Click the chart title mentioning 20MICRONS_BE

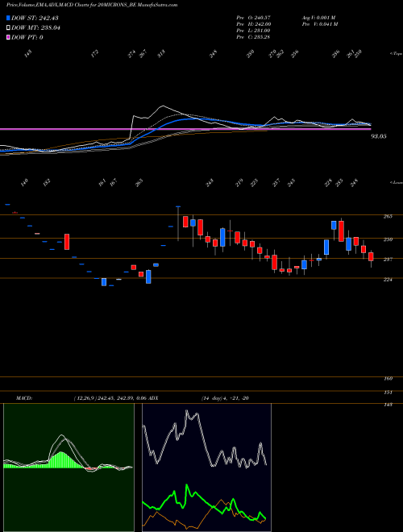coord(92,5)
